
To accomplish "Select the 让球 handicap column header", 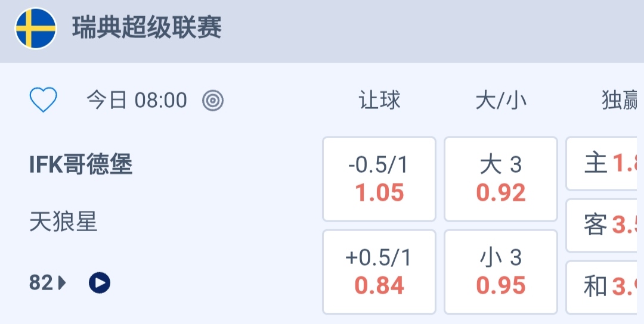I will pos(379,101).
